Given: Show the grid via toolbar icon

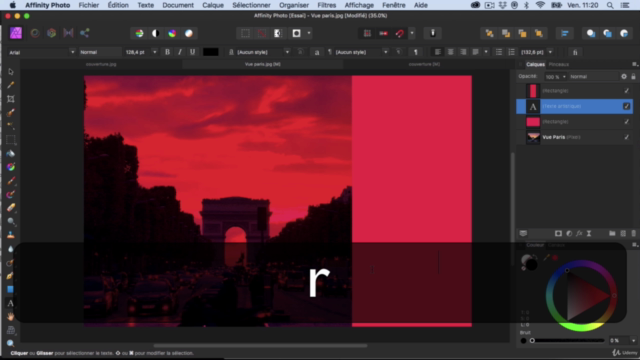Looking at the screenshot, I should point(367,33).
